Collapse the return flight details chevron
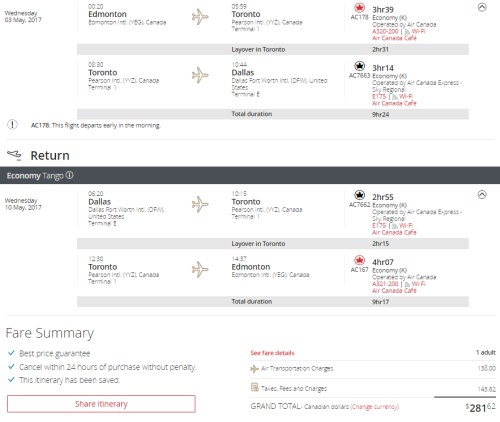 coord(482,195)
